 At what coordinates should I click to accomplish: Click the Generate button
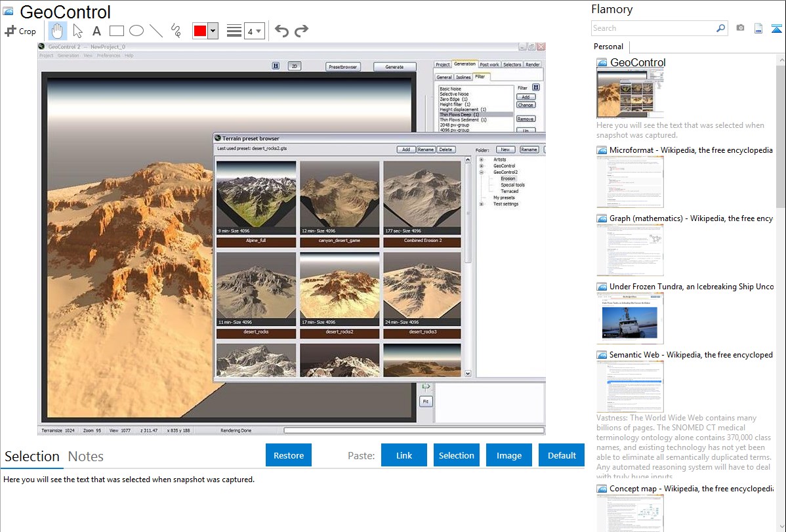pos(394,67)
